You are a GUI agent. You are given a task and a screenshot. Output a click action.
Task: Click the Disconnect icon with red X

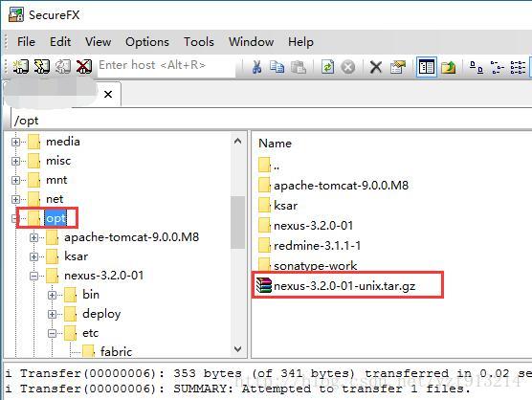tap(84, 66)
